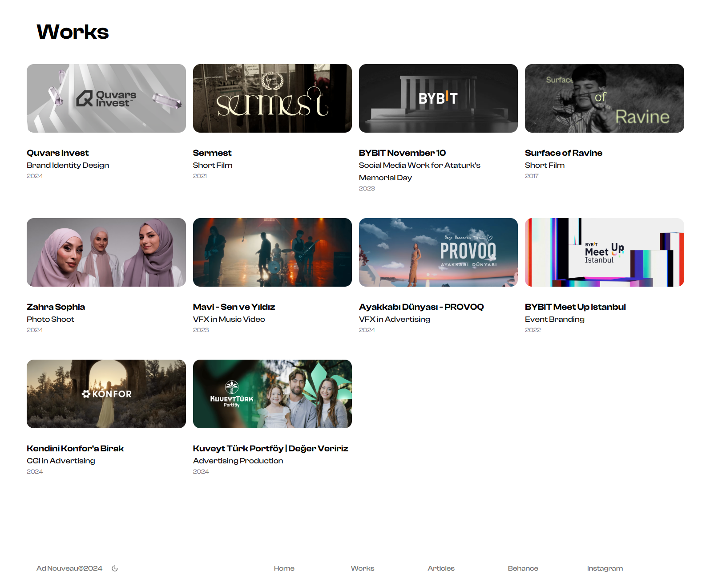Open the Mavi music video thumbnail

[x=272, y=252]
